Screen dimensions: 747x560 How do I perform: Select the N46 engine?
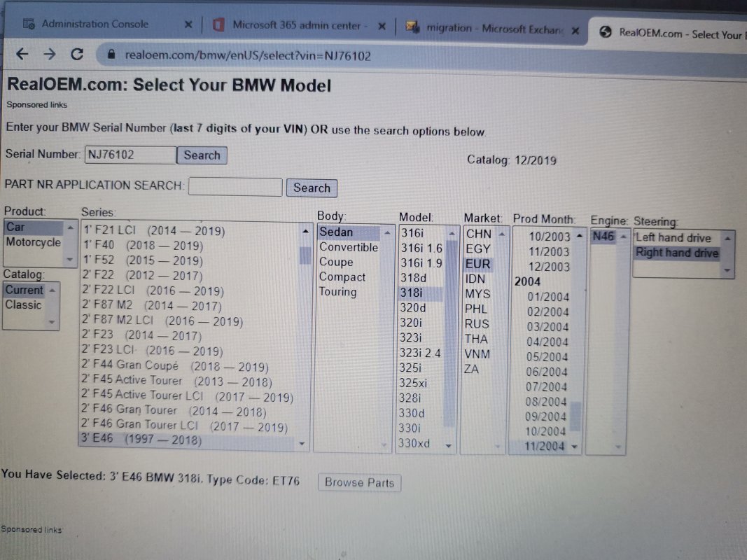click(x=603, y=237)
